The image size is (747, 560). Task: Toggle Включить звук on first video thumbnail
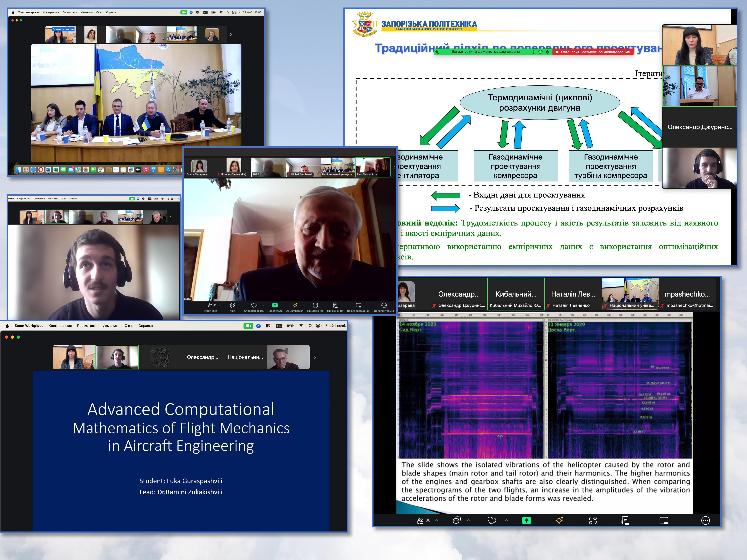pyautogui.click(x=61, y=29)
